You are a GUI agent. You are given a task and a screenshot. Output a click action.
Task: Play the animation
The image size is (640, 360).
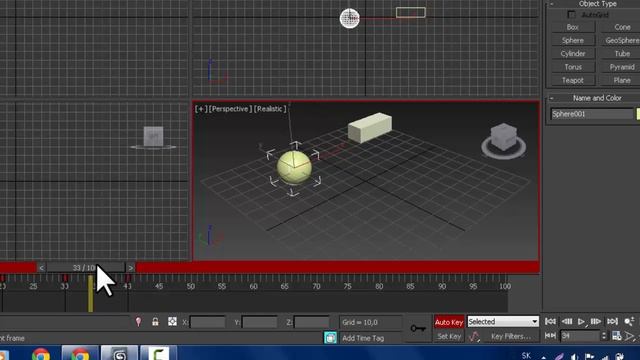[x=581, y=322]
